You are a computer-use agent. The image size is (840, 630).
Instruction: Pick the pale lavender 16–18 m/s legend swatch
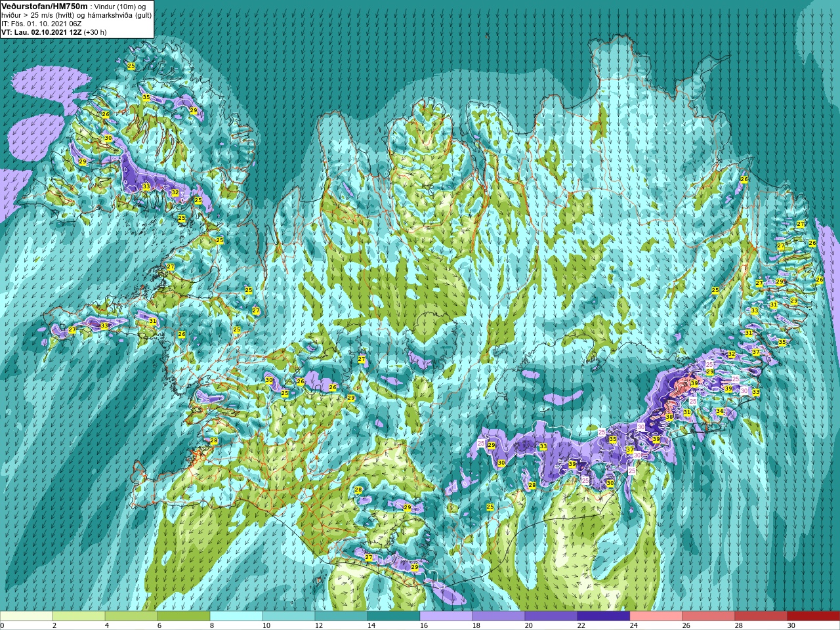tap(446, 616)
